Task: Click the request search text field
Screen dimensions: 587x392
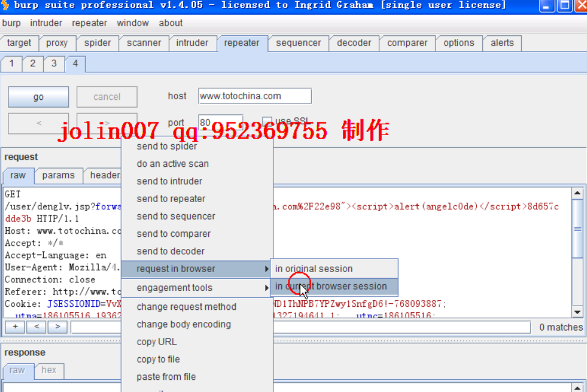Action: tap(301, 327)
